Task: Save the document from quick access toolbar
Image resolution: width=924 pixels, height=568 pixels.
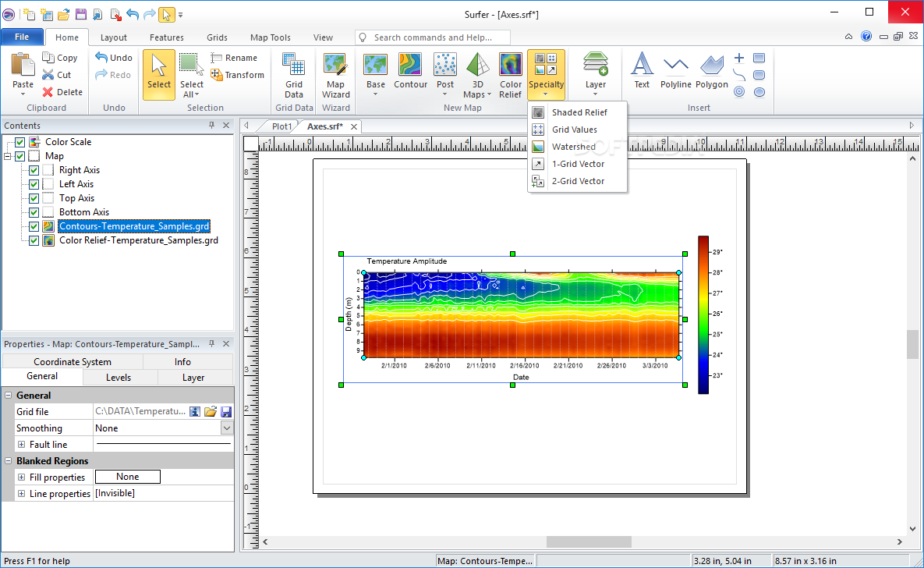Action: point(81,14)
